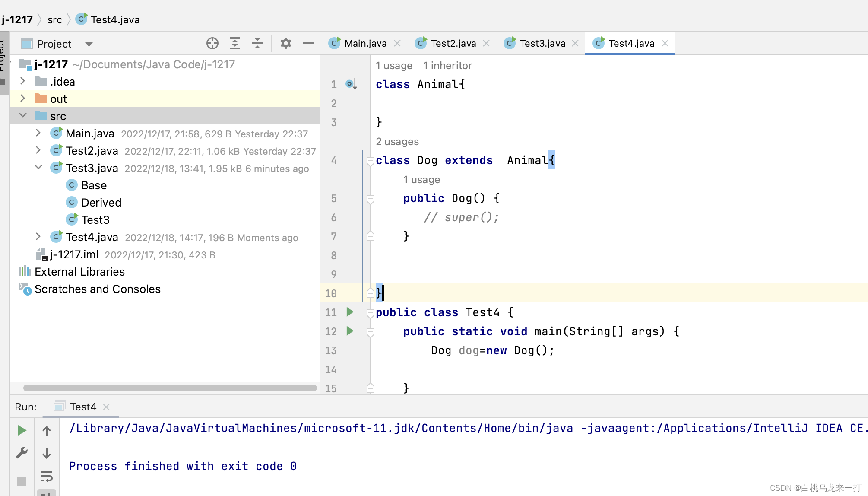Screen dimensions: 868x496
Task: Click the run gutter icon next to main method
Action: pos(350,331)
